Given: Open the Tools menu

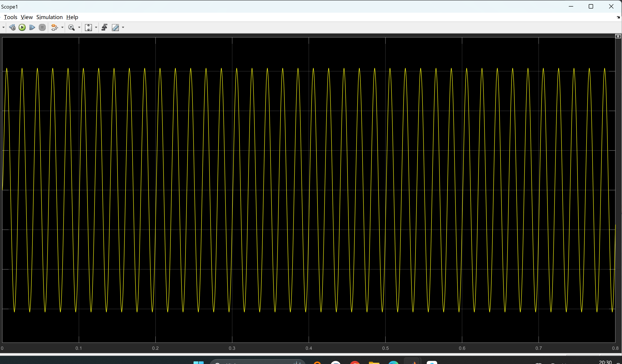Looking at the screenshot, I should [x=10, y=17].
